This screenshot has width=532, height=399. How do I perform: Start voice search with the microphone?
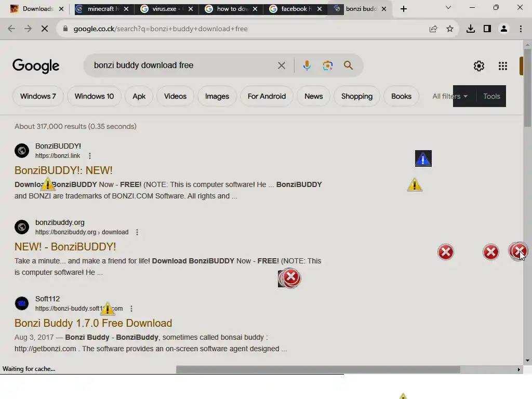(x=307, y=65)
